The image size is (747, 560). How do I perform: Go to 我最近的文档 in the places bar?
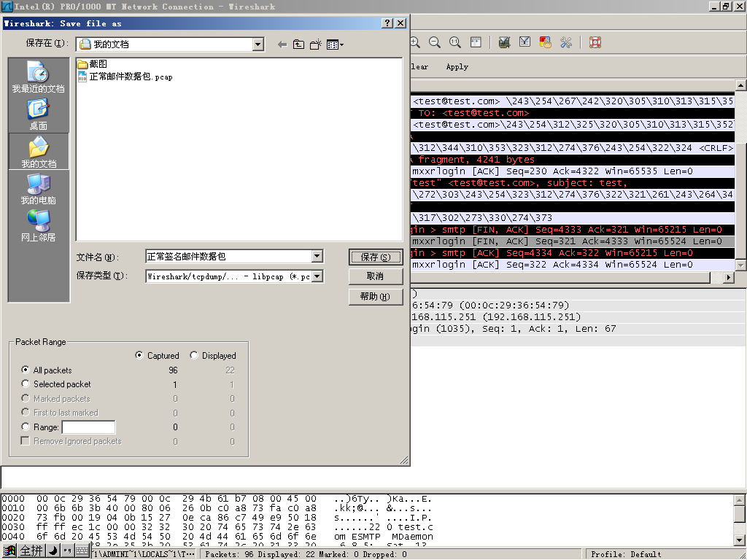tap(38, 77)
